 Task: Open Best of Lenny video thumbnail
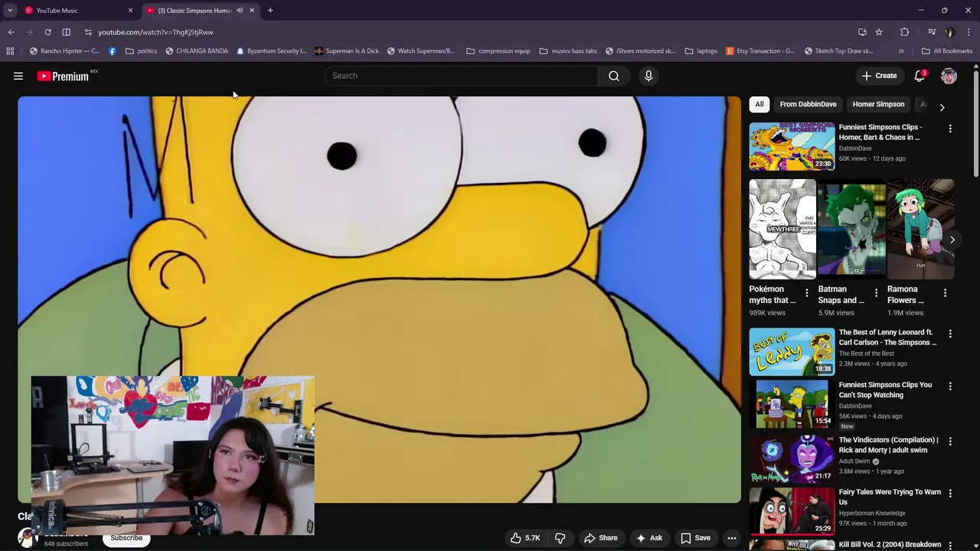click(792, 352)
